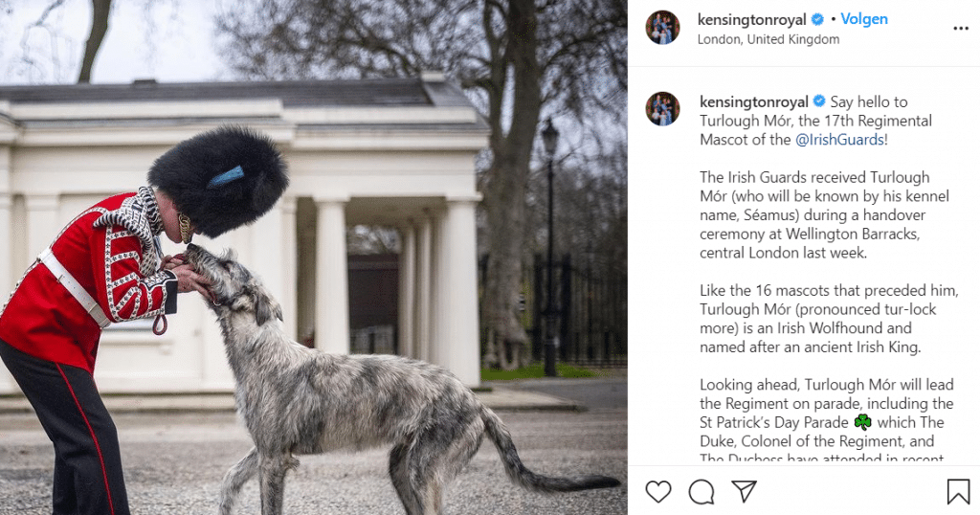This screenshot has height=515, width=980.
Task: Like the post with the heart icon
Action: (x=658, y=492)
